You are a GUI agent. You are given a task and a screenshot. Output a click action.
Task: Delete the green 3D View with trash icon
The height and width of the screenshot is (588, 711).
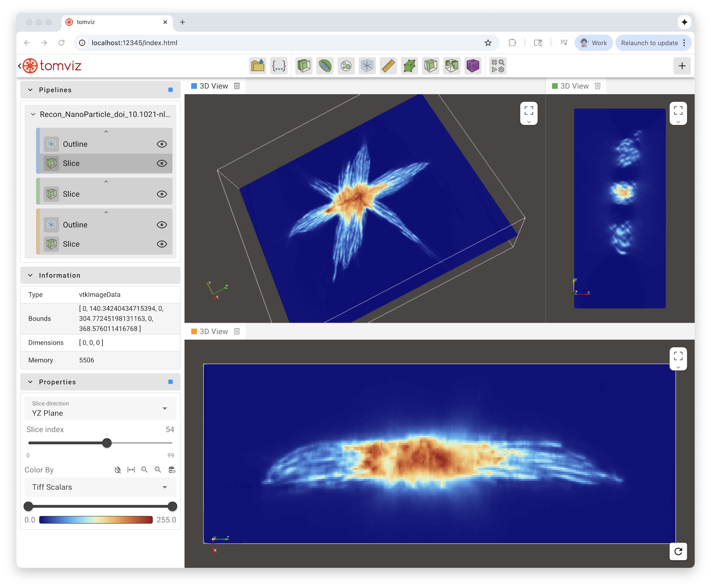click(x=598, y=86)
